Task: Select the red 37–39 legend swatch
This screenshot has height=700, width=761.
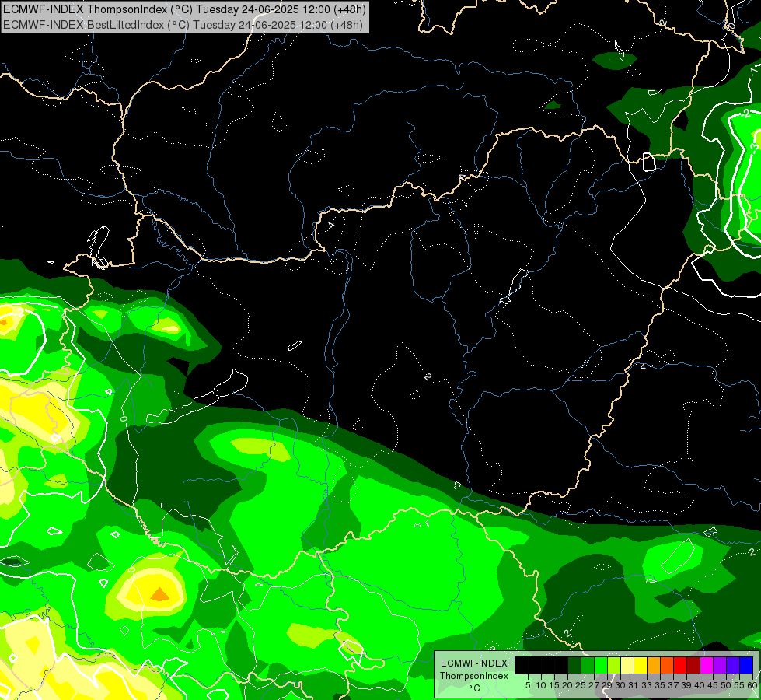Action: (680, 665)
